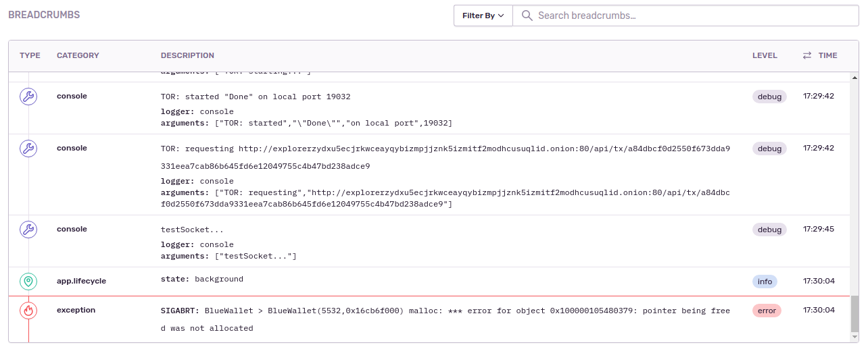Open the Filter By dropdown

[x=483, y=16]
